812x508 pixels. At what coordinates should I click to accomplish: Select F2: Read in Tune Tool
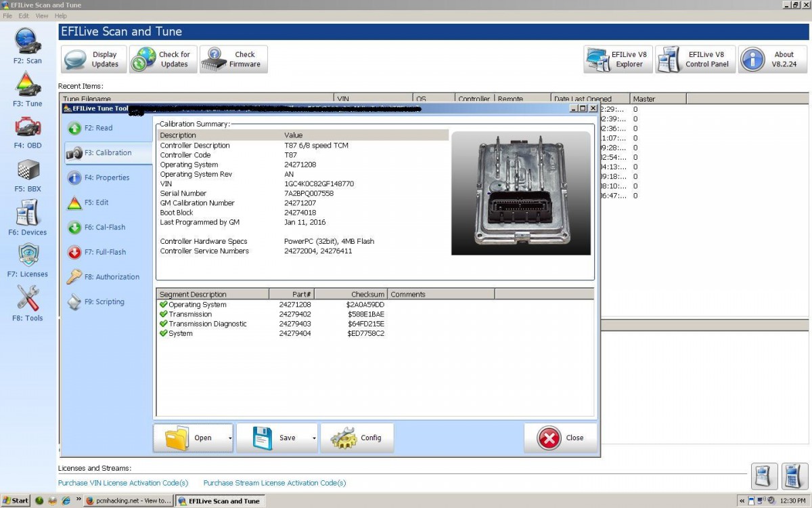pos(108,128)
